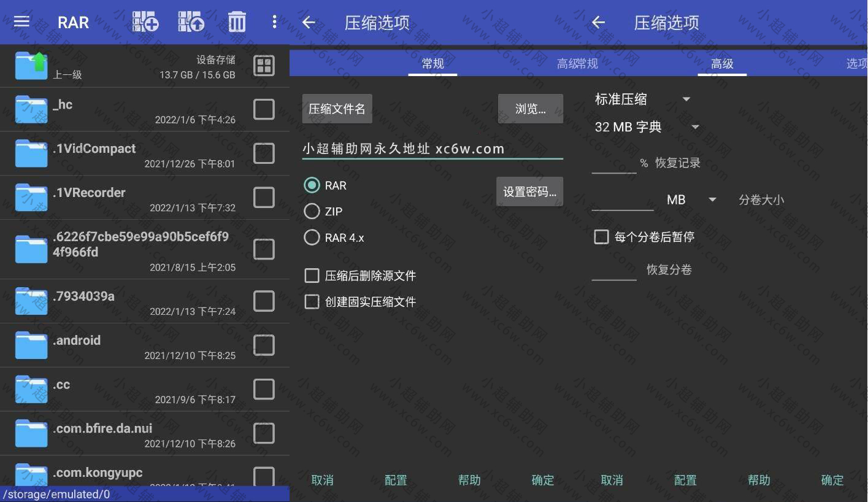Image resolution: width=868 pixels, height=502 pixels.
Task: Check the 每个分卷后暂停 option
Action: [601, 236]
